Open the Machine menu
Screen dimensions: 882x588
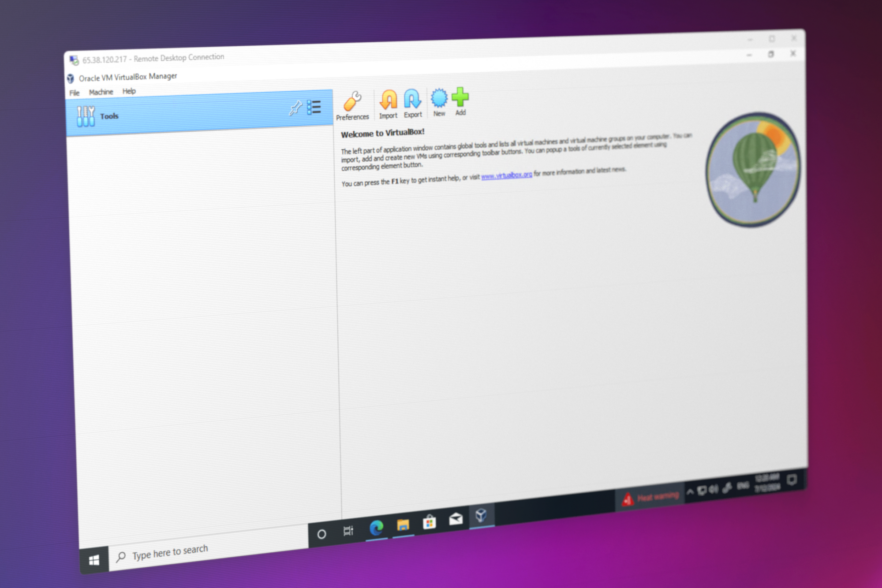tap(101, 92)
